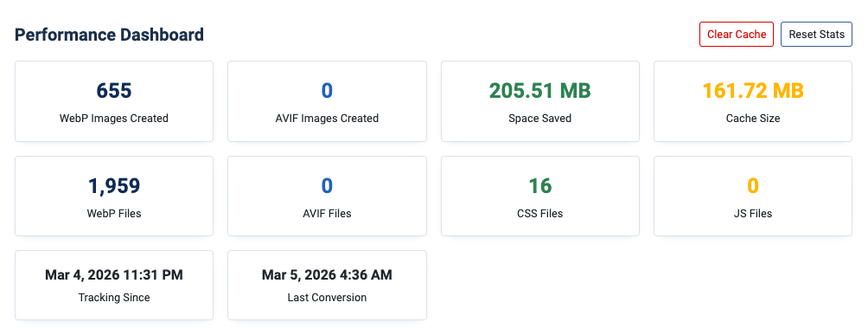The width and height of the screenshot is (868, 335).
Task: Click the AVIF Images Created label
Action: (327, 118)
